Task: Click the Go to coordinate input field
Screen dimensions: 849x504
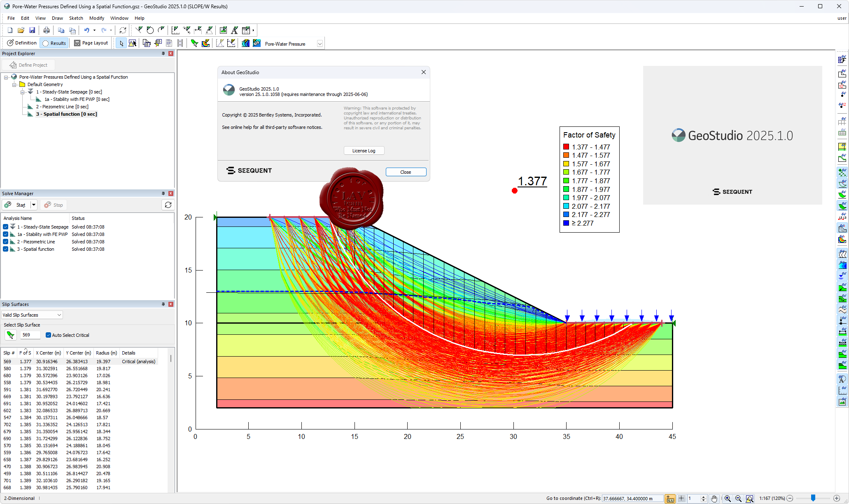Action: point(632,499)
